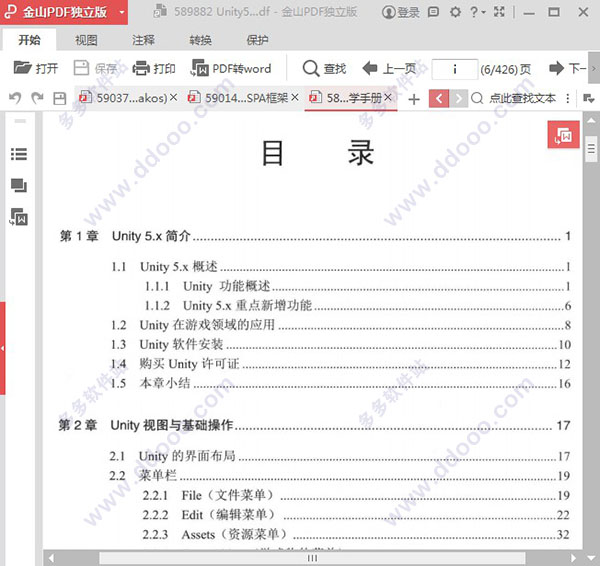This screenshot has width=600, height=566.
Task: Click the 保存 save button
Action: click(95, 69)
